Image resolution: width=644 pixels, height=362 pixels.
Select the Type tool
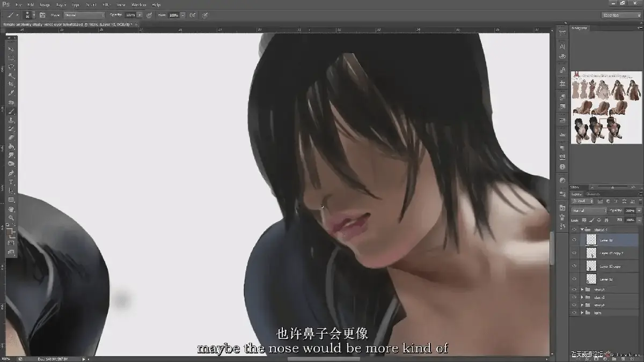(11, 182)
